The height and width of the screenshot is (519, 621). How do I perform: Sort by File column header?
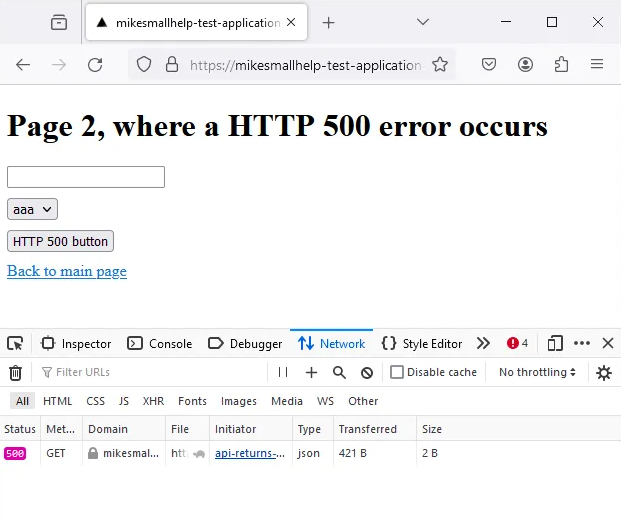coord(187,429)
